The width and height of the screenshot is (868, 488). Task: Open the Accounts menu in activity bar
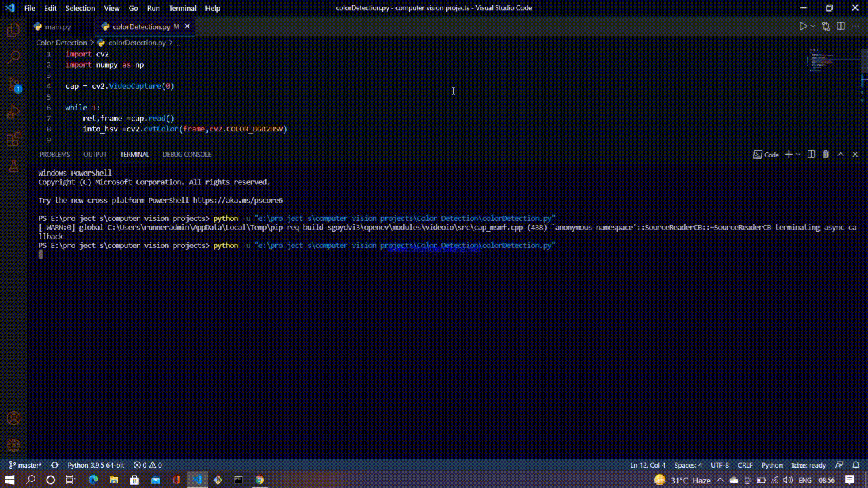[14, 419]
